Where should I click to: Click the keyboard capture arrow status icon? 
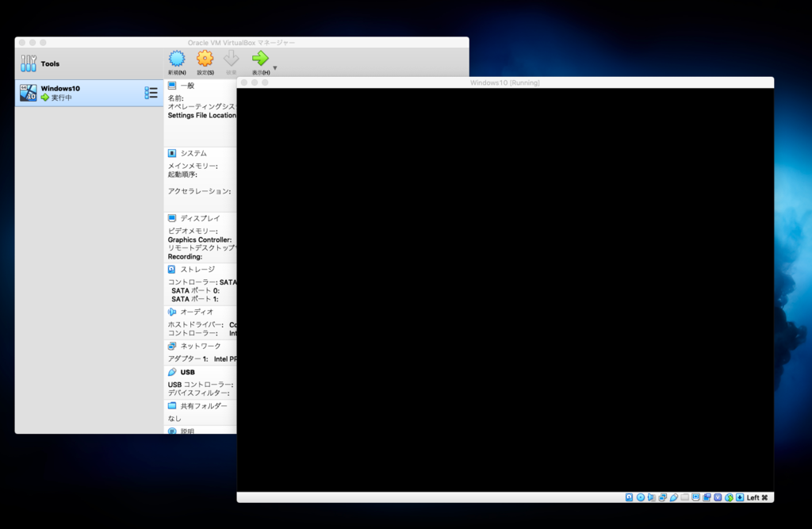click(x=740, y=497)
